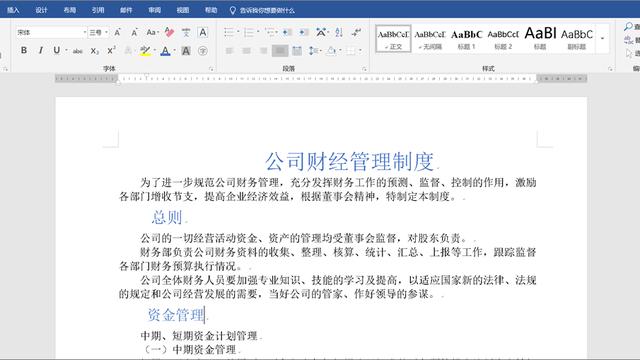Open the Change Case (Aa) dropdown

[152, 32]
